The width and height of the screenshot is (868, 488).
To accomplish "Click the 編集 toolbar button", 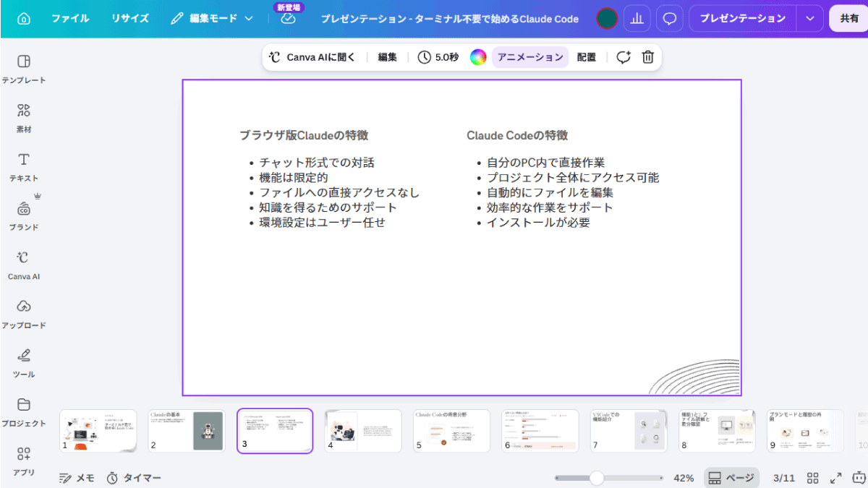I will point(388,57).
